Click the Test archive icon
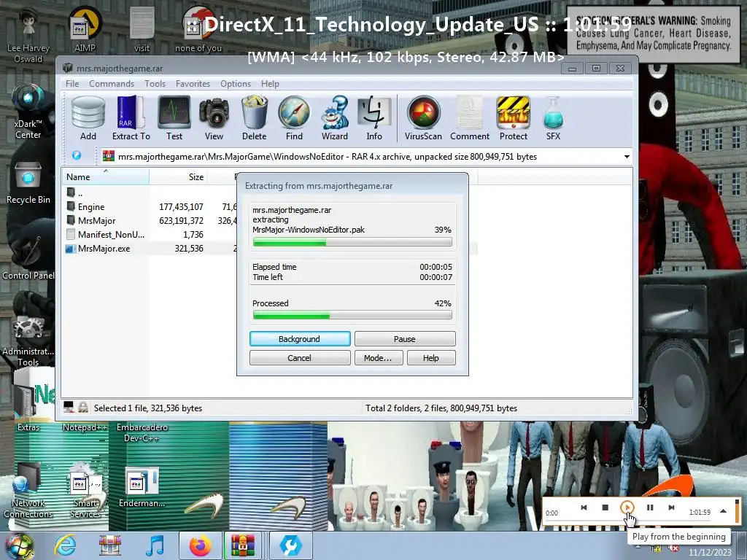This screenshot has width=747, height=560. [174, 118]
